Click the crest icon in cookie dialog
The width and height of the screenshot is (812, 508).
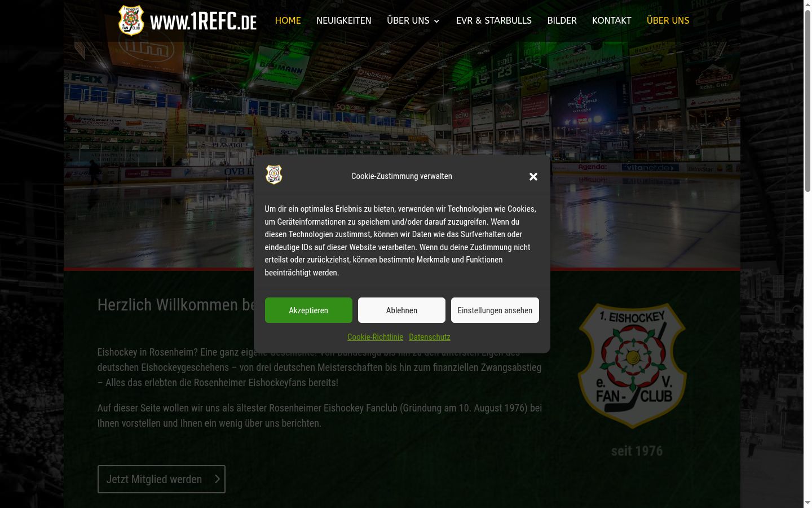274,174
